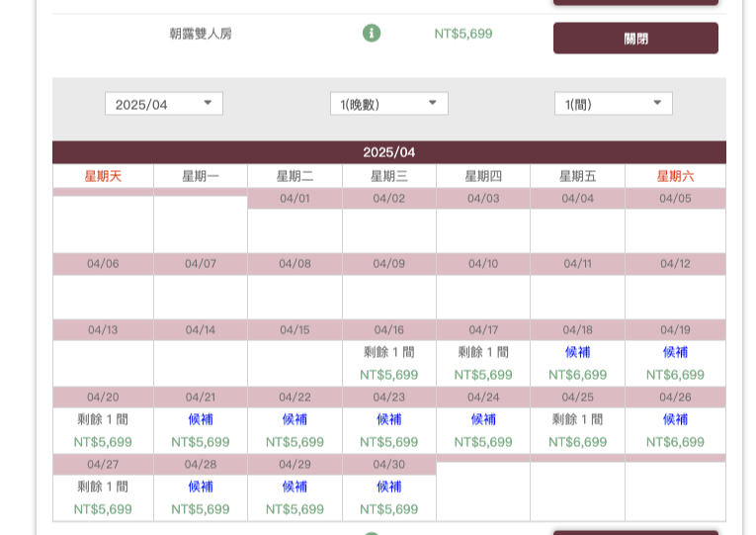Click 候補 under date 04/23
This screenshot has height=535, width=756.
pyautogui.click(x=388, y=419)
